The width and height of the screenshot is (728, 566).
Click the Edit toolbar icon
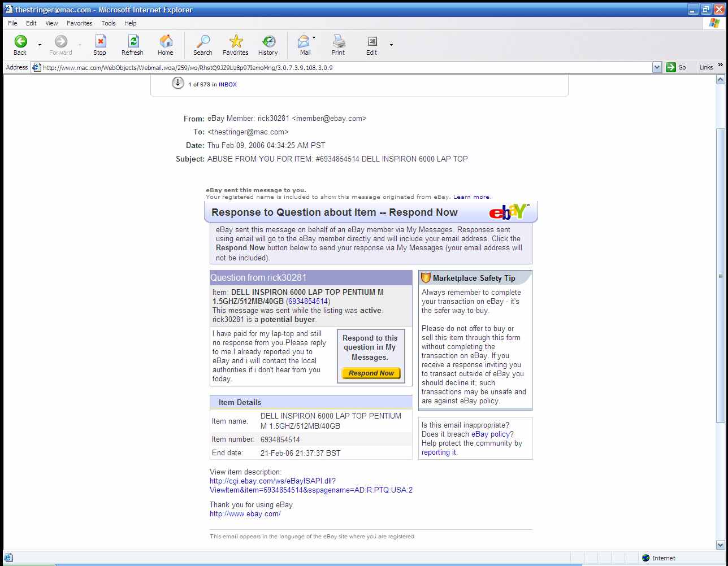[x=372, y=41]
